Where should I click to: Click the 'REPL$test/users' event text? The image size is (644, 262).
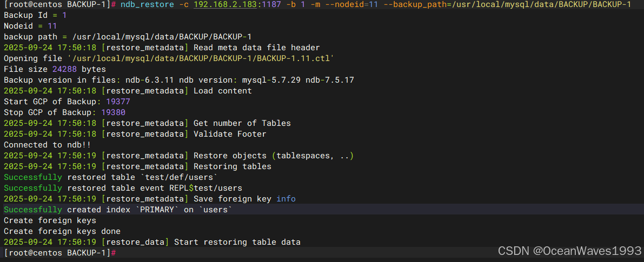coord(205,188)
